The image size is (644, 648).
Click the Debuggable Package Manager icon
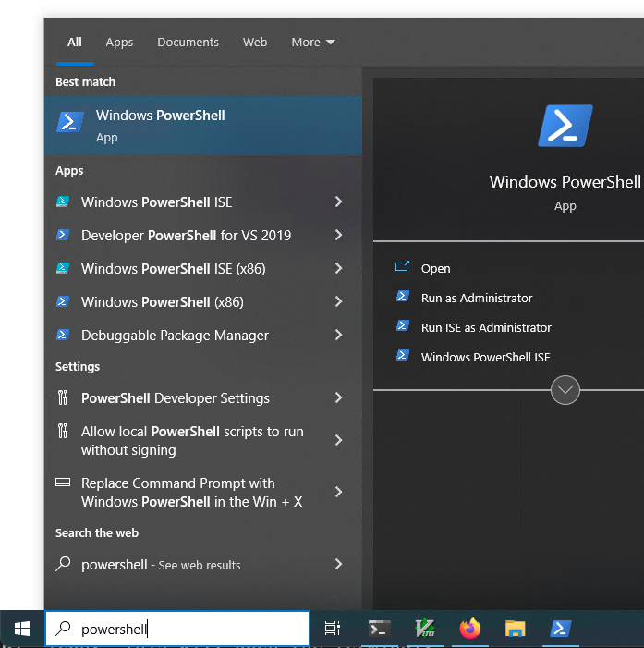pyautogui.click(x=63, y=335)
